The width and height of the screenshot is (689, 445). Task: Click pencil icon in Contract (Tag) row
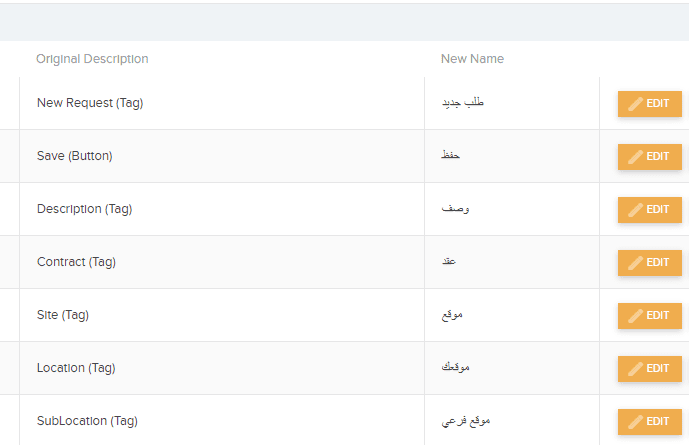635,263
